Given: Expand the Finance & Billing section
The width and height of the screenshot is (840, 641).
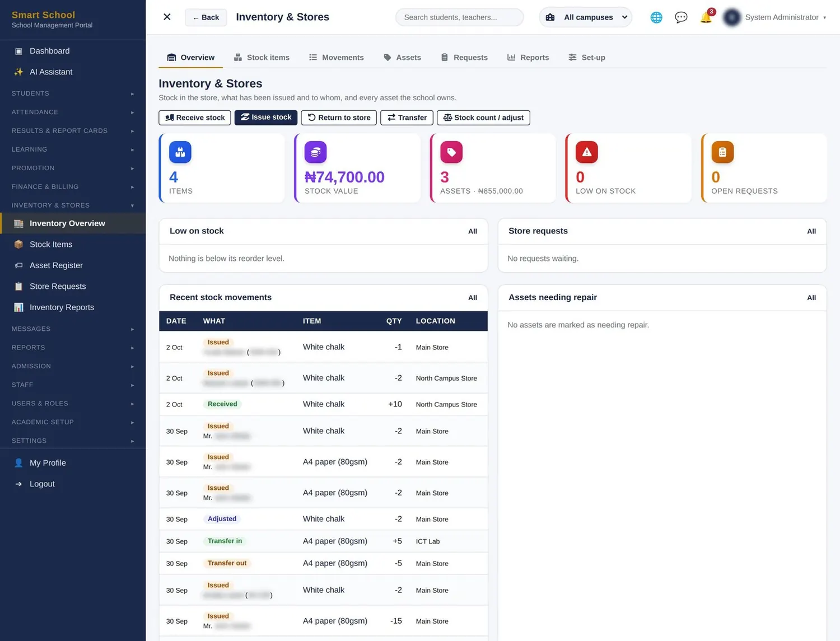Looking at the screenshot, I should [73, 186].
